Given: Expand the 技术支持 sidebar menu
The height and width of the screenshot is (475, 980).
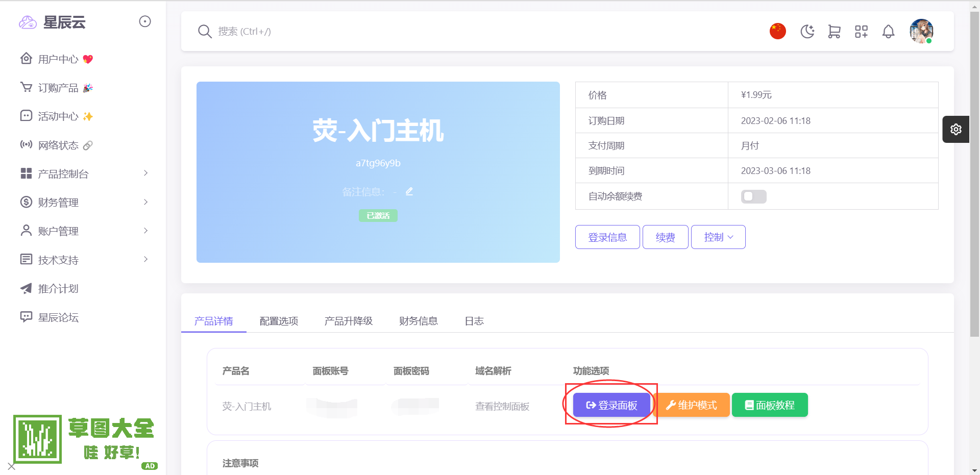Looking at the screenshot, I should tap(84, 260).
